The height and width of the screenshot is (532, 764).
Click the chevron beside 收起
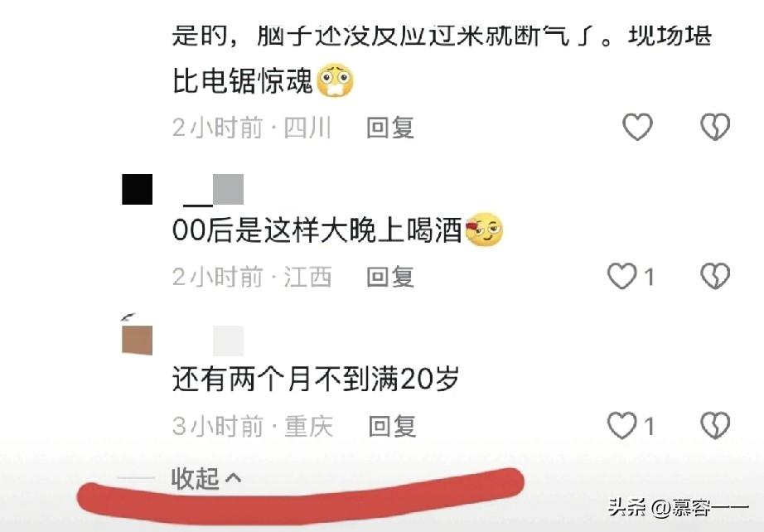(234, 478)
